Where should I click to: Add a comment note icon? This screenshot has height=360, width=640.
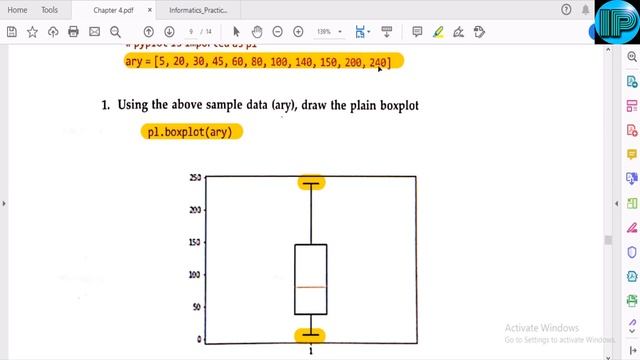(417, 32)
